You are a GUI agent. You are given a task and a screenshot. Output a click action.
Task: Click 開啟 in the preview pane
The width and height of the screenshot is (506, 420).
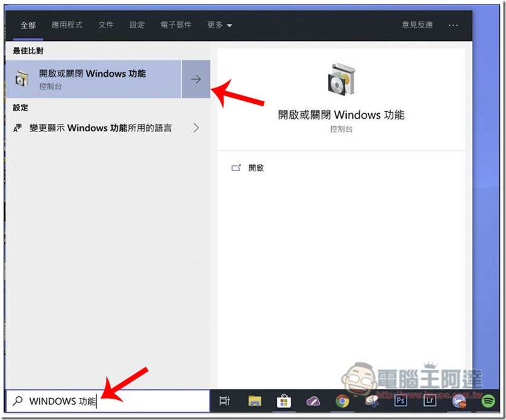(256, 168)
